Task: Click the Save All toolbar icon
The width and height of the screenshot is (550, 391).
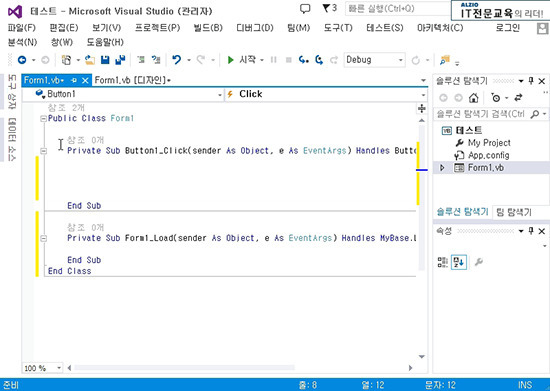Action: [120, 60]
